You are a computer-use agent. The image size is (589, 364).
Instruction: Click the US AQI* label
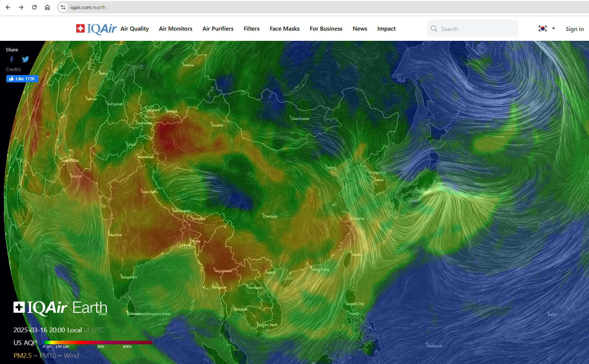pyautogui.click(x=26, y=343)
